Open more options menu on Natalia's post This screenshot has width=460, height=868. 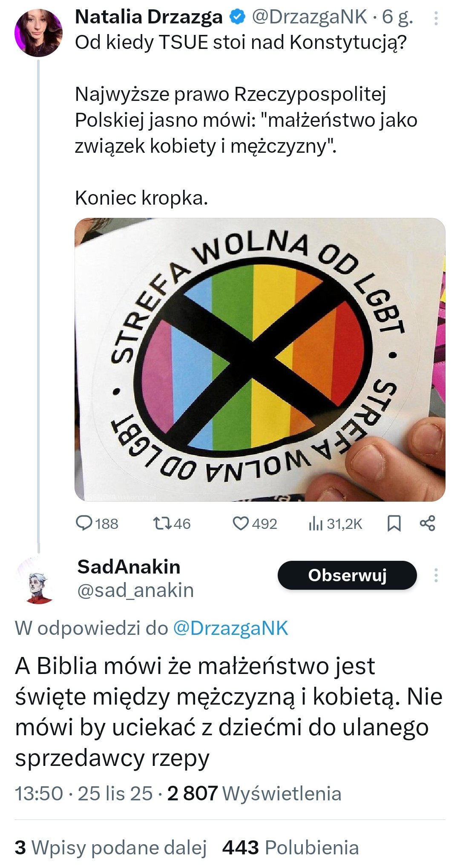tap(436, 18)
